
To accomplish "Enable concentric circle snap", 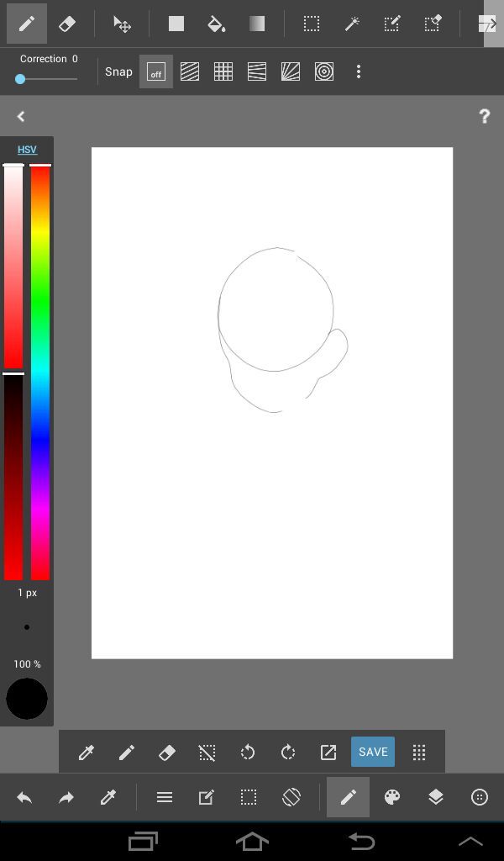I will 324,71.
